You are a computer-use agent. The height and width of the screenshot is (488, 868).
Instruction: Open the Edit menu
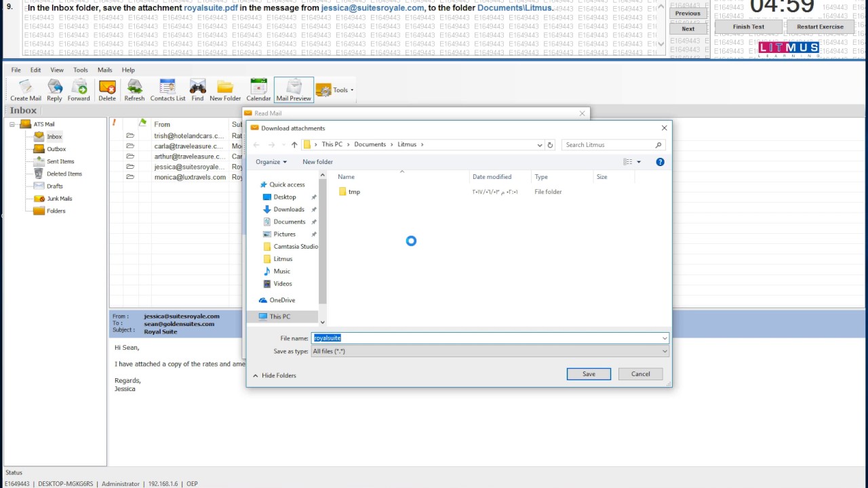click(35, 70)
